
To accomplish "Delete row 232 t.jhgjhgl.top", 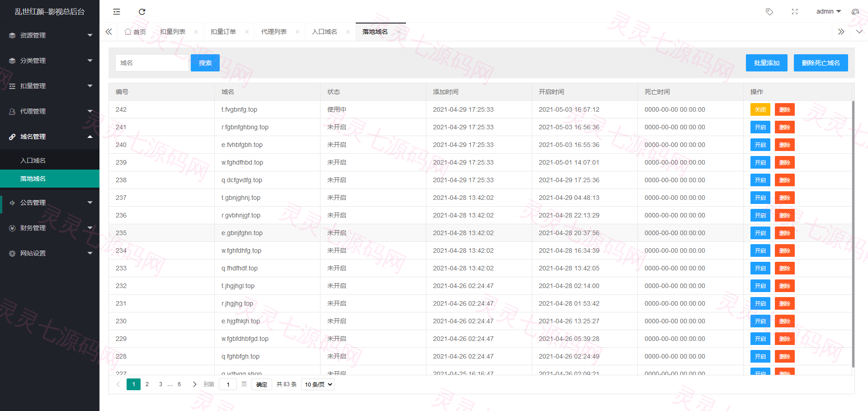I will click(x=785, y=286).
